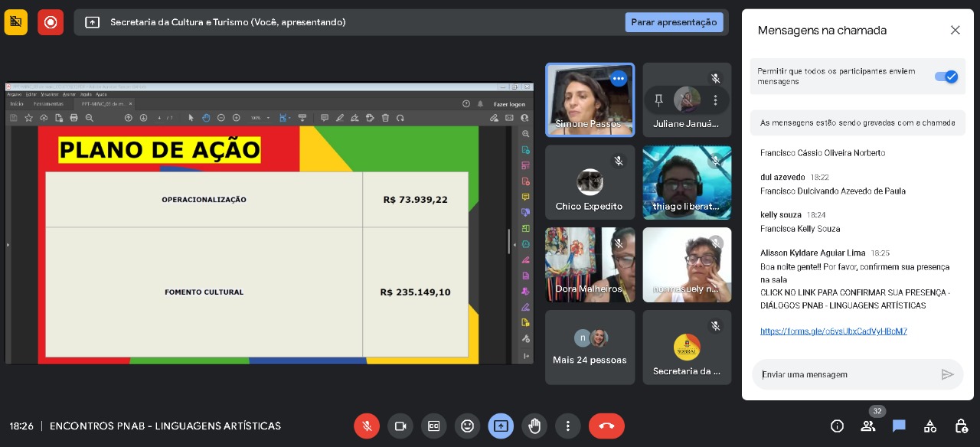
Task: Unmute the microphone in call controls
Action: [367, 426]
